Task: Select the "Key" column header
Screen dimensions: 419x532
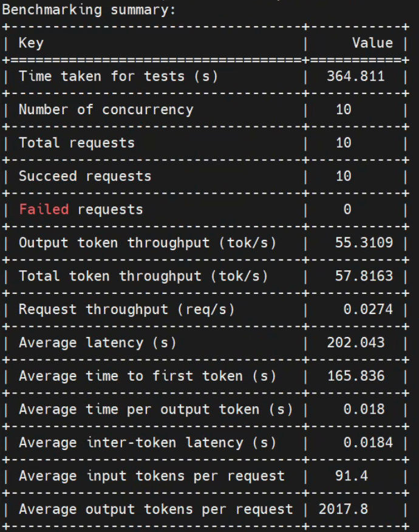Action: (31, 43)
